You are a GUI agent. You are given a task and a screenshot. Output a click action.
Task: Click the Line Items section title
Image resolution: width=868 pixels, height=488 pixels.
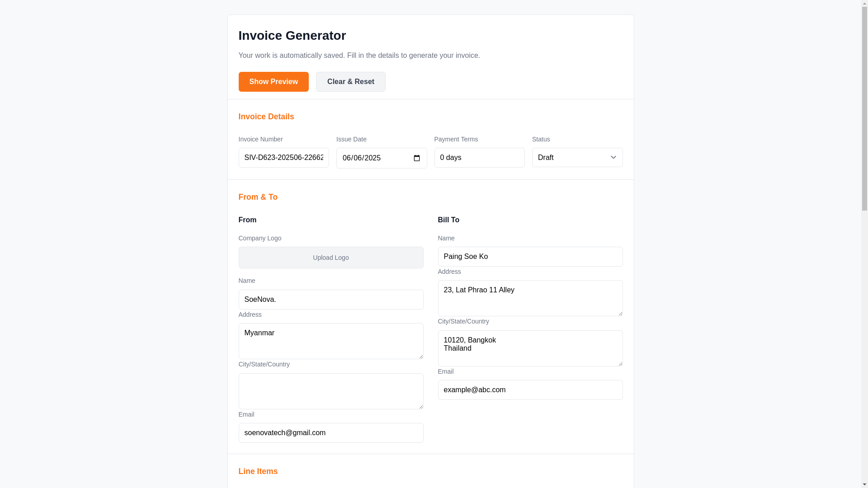point(258,471)
